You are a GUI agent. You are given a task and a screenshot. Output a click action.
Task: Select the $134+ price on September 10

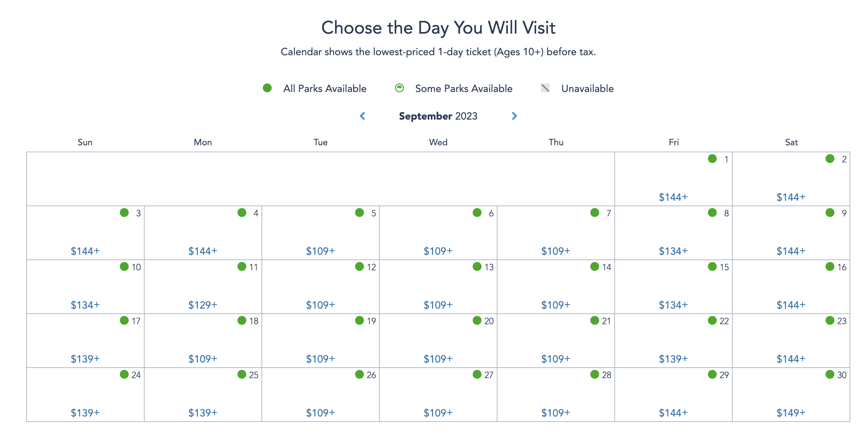[85, 305]
